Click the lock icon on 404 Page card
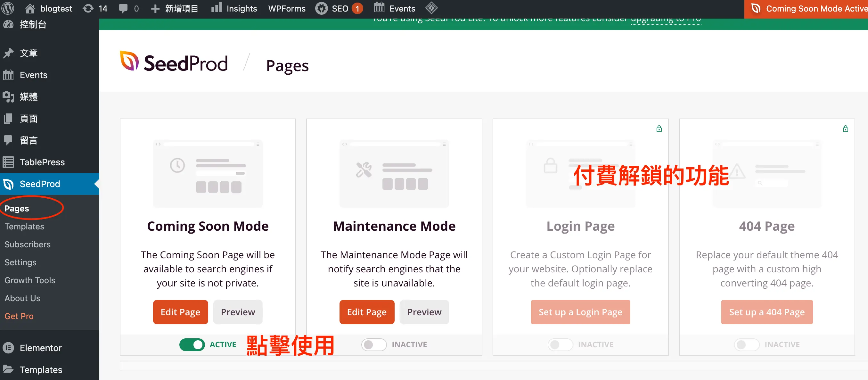The width and height of the screenshot is (868, 380). coord(846,129)
